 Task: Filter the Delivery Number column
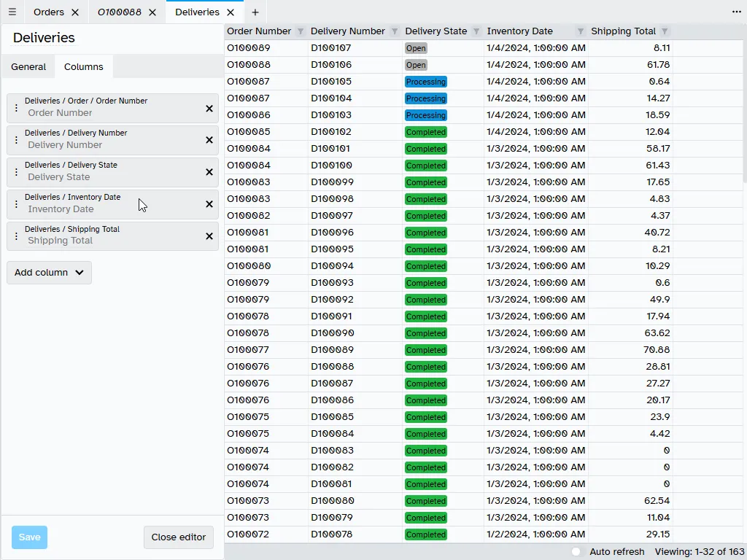[x=395, y=31]
